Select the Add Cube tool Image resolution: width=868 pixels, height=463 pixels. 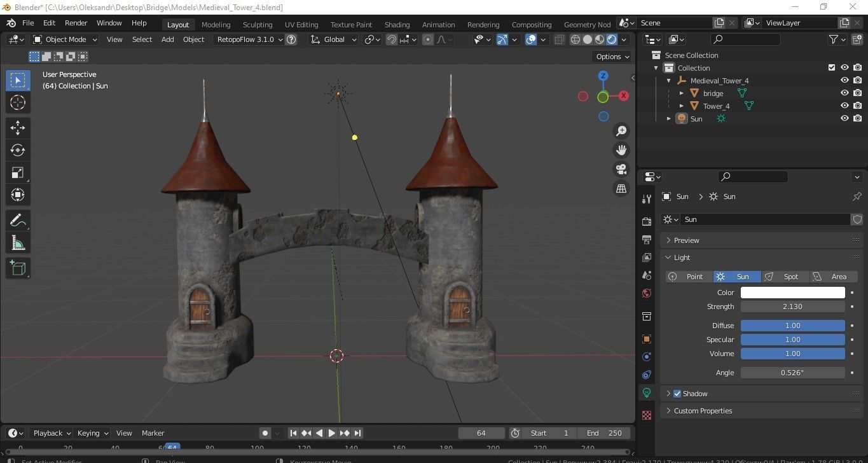click(18, 268)
